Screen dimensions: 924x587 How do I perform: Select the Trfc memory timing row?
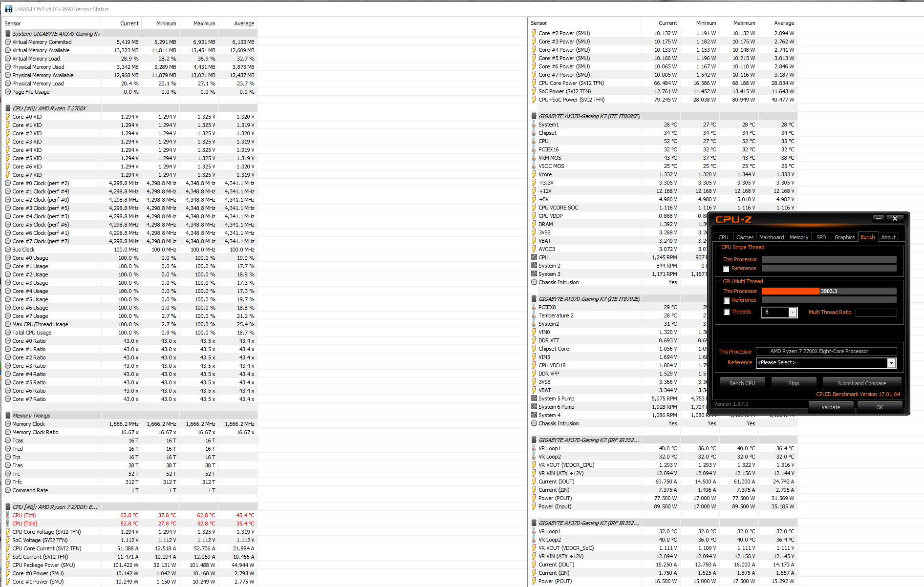(x=130, y=482)
